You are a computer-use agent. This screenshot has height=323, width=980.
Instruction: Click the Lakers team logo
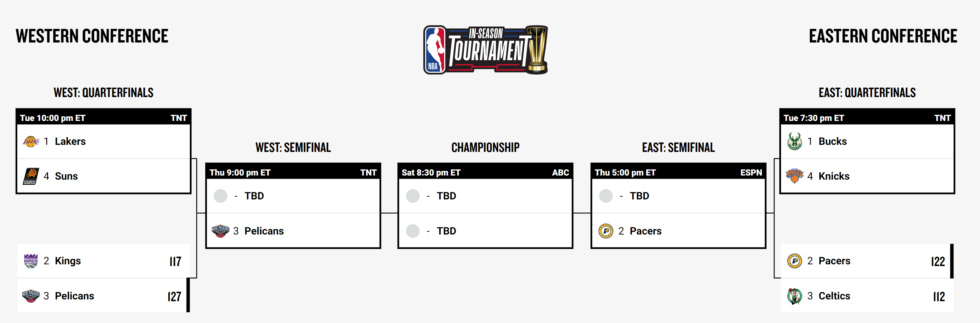[31, 141]
